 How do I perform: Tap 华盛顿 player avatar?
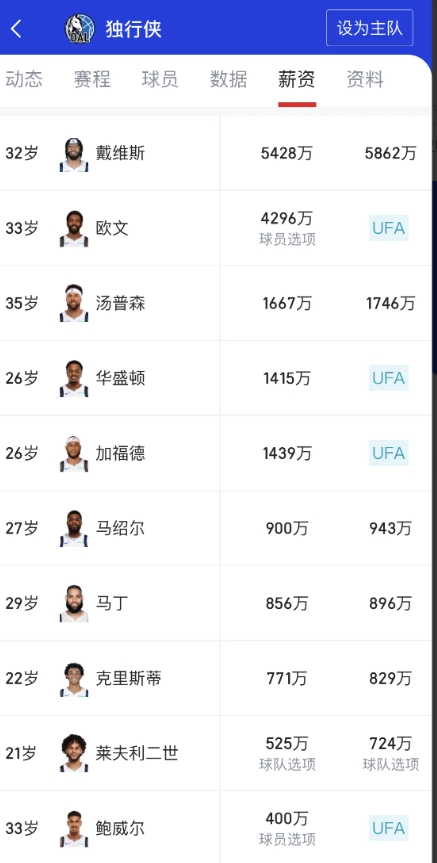point(74,379)
